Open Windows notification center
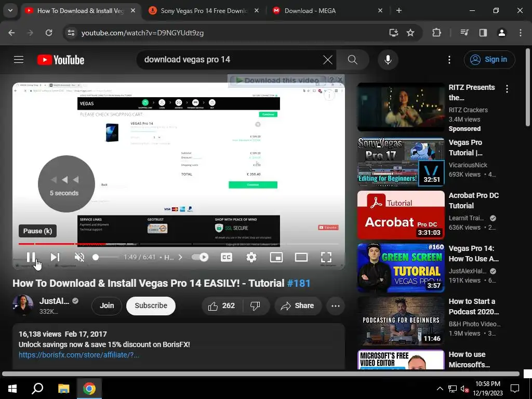The width and height of the screenshot is (532, 399). [x=515, y=389]
